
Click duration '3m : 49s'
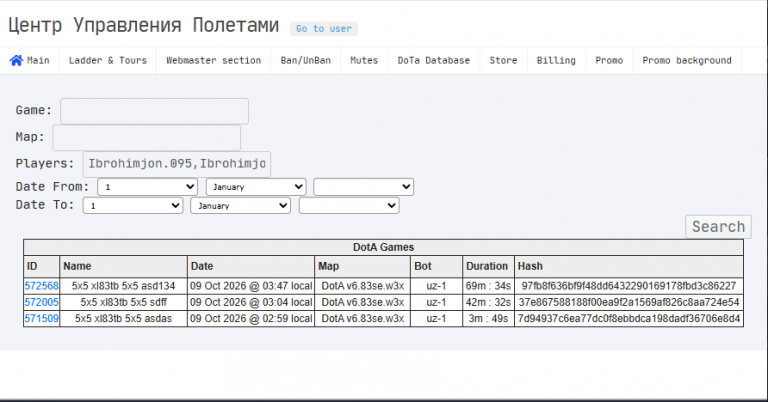pos(488,319)
